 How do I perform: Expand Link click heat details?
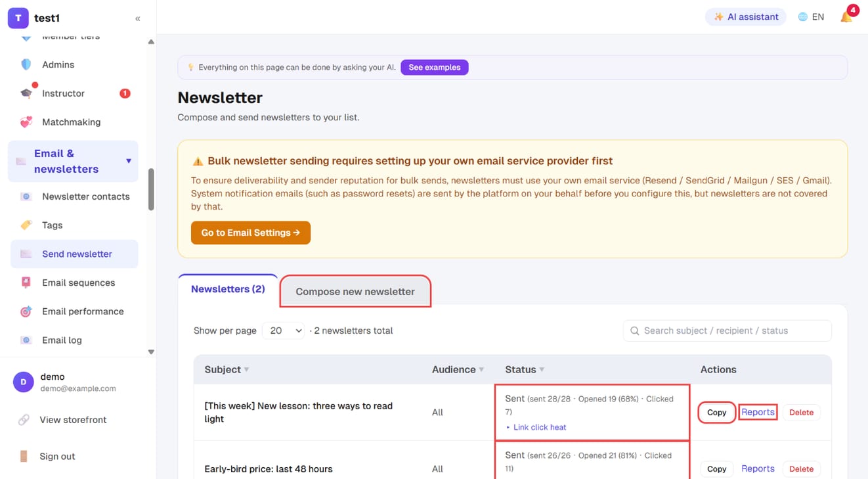pos(536,427)
